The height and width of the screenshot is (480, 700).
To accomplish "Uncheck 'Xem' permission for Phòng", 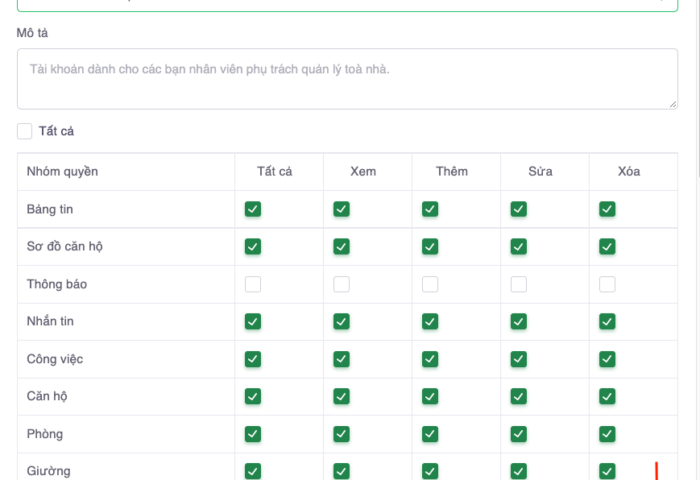I will pyautogui.click(x=341, y=434).
